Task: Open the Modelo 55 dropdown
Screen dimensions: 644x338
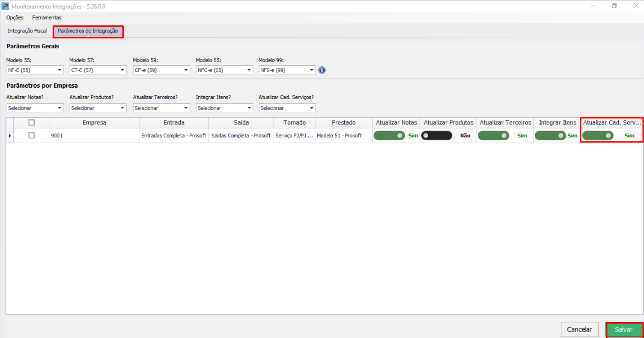Action: pyautogui.click(x=35, y=70)
